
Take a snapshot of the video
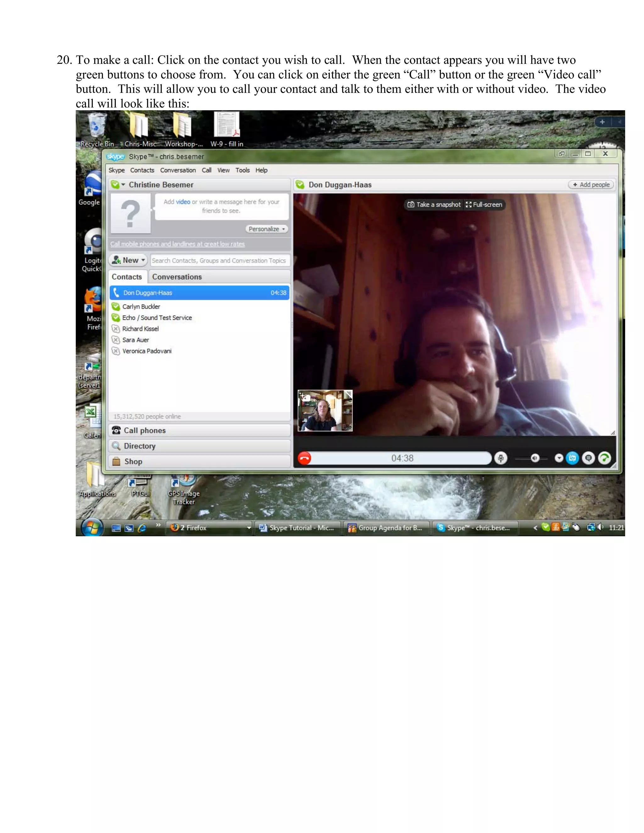tap(434, 205)
